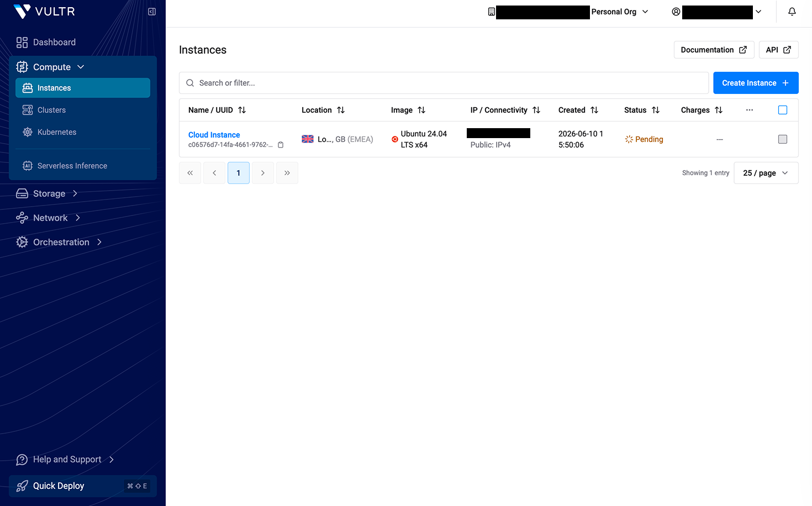Click the UK flag icon
Viewport: 812px width, 506px height.
(x=308, y=139)
